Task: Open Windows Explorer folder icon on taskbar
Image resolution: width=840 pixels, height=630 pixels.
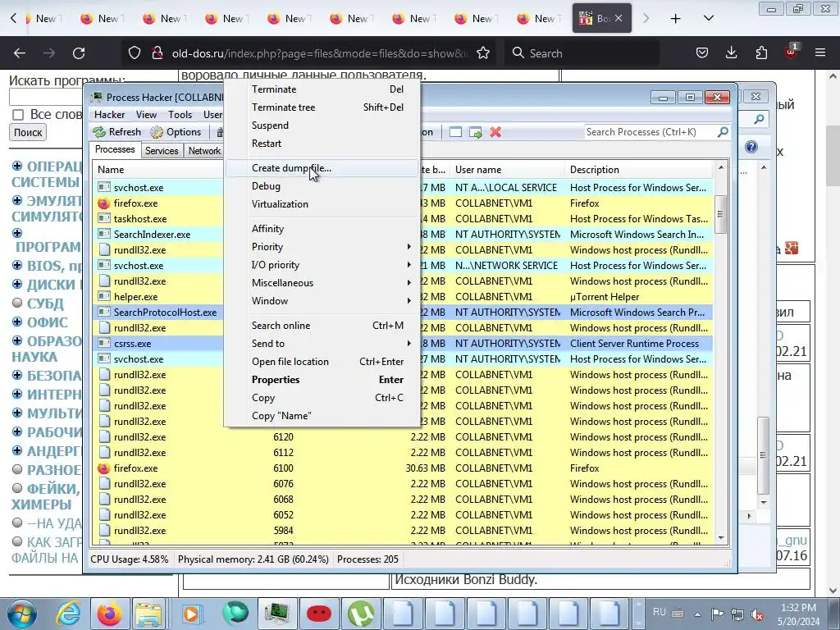Action: pyautogui.click(x=148, y=614)
